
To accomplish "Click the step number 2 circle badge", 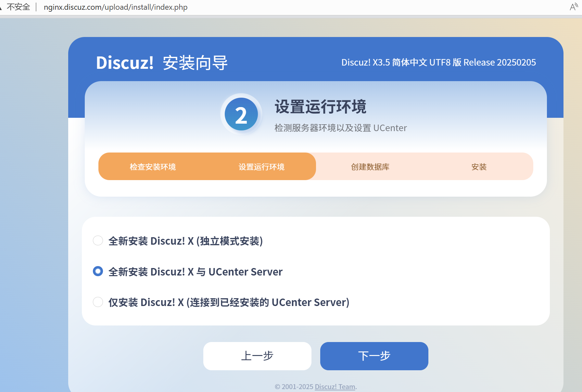I will [x=241, y=114].
